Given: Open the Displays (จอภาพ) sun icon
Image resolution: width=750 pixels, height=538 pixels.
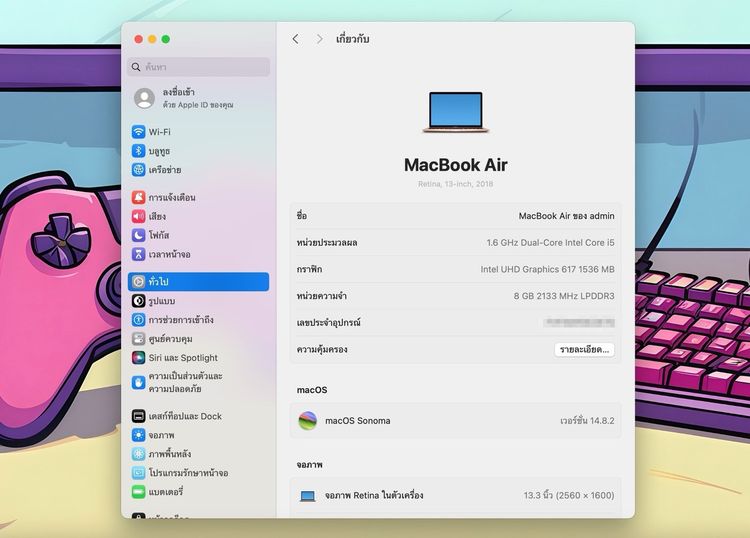Looking at the screenshot, I should click(x=138, y=435).
